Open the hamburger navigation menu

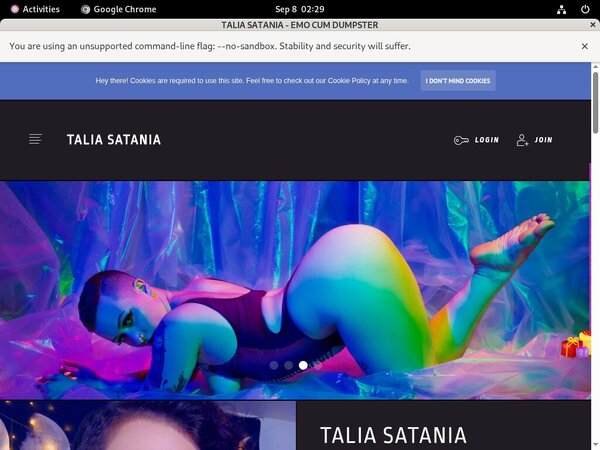point(35,140)
